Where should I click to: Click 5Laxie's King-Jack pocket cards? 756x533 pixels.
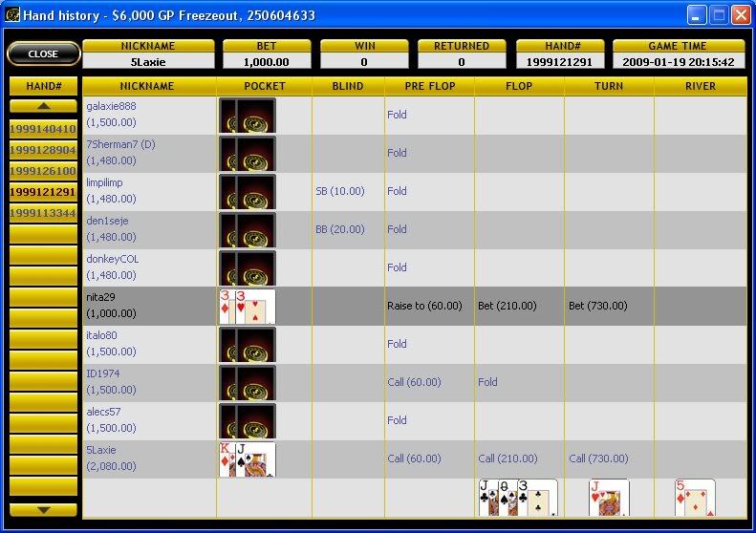coord(248,459)
